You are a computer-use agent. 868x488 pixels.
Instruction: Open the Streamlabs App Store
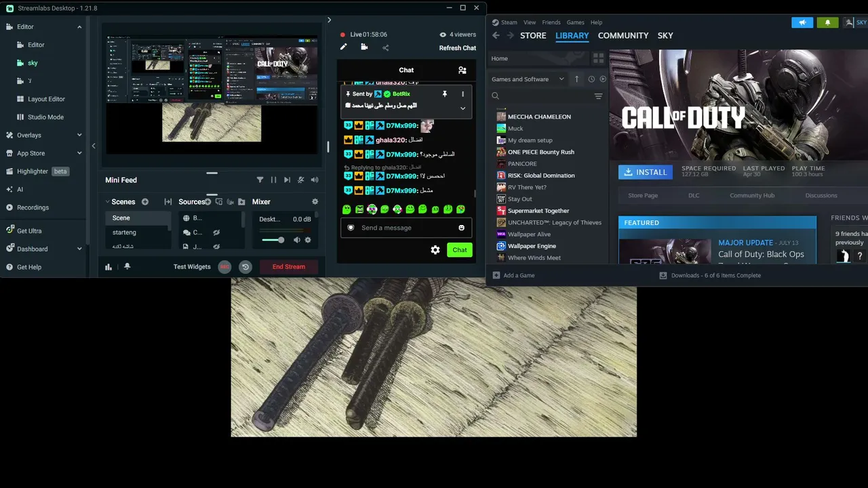point(31,153)
